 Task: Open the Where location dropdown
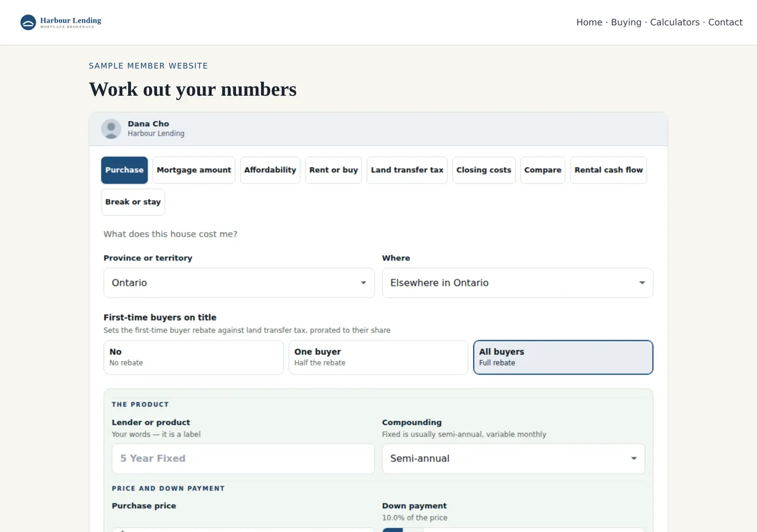point(517,283)
